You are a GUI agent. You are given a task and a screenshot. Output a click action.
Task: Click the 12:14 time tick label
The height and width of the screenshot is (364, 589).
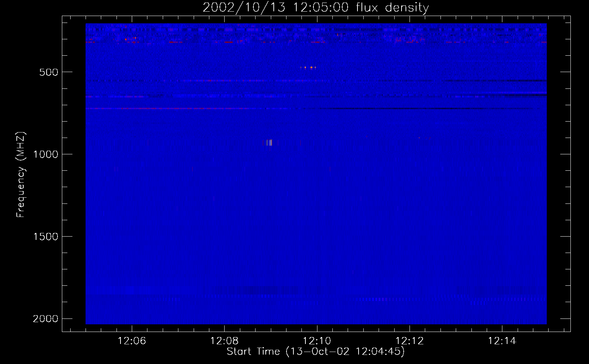[x=502, y=341]
